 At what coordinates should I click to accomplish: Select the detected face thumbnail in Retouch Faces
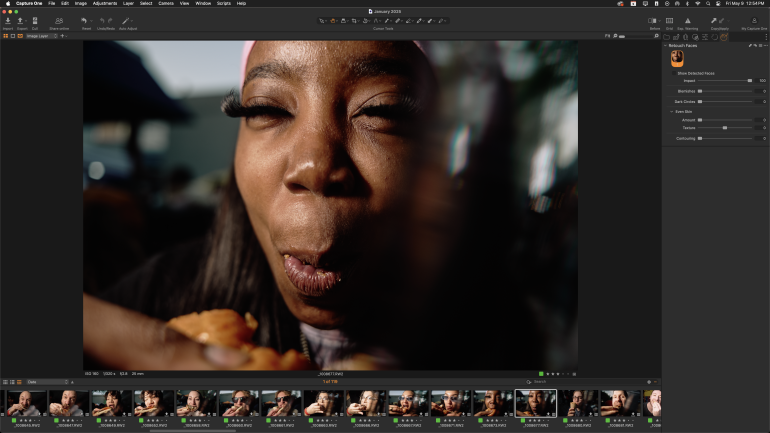point(677,59)
